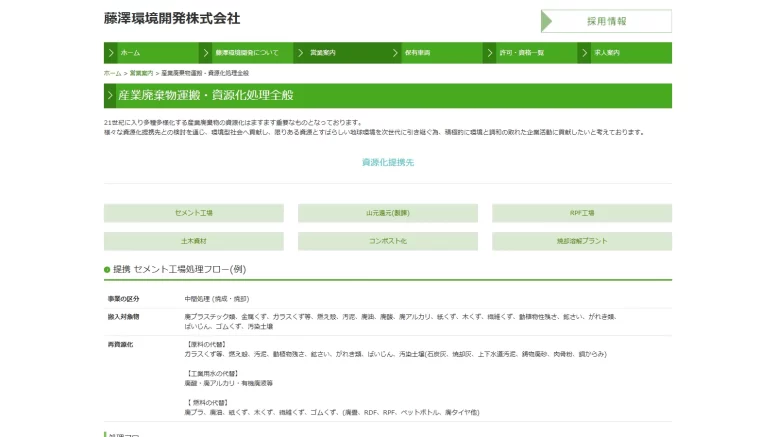The height and width of the screenshot is (437, 776).
Task: Jump to the セメント工場 section
Action: click(194, 213)
